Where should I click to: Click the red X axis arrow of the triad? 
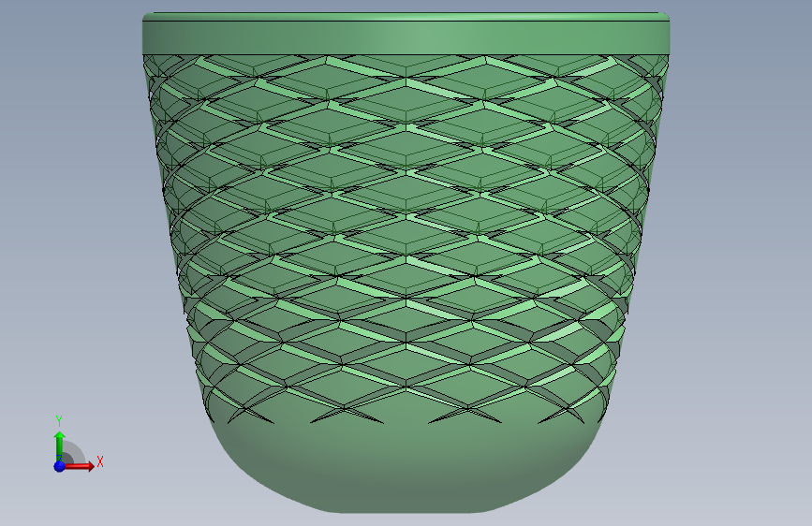point(80,466)
